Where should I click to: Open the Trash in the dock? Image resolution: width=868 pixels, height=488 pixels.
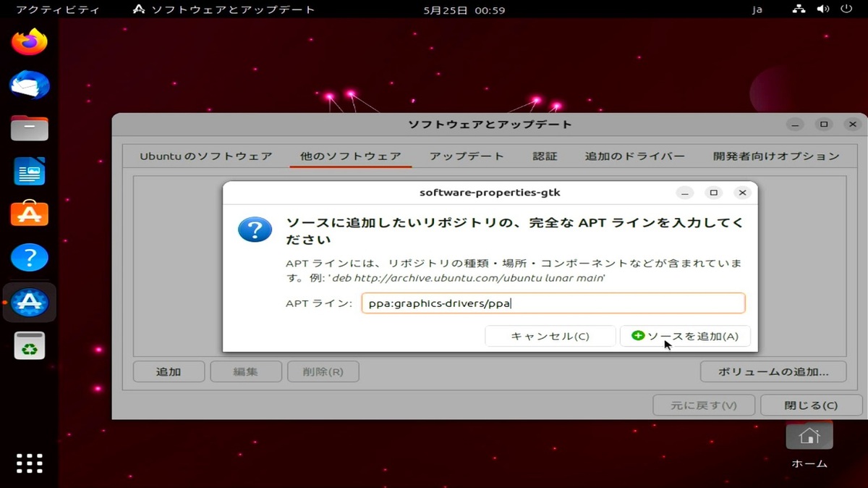(30, 345)
